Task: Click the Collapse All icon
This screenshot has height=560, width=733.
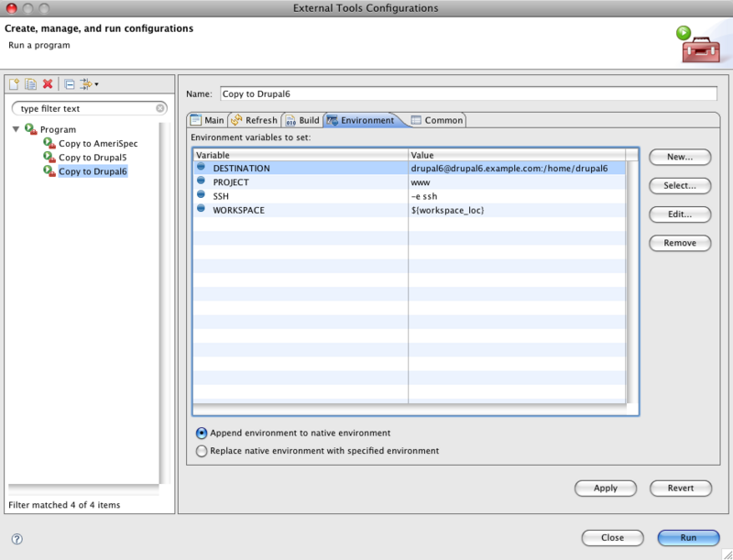Action: click(70, 84)
